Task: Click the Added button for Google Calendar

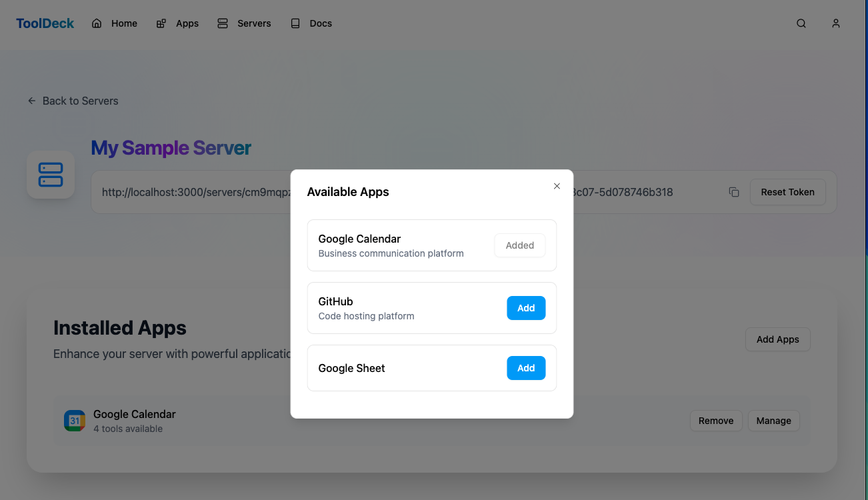Action: point(519,245)
